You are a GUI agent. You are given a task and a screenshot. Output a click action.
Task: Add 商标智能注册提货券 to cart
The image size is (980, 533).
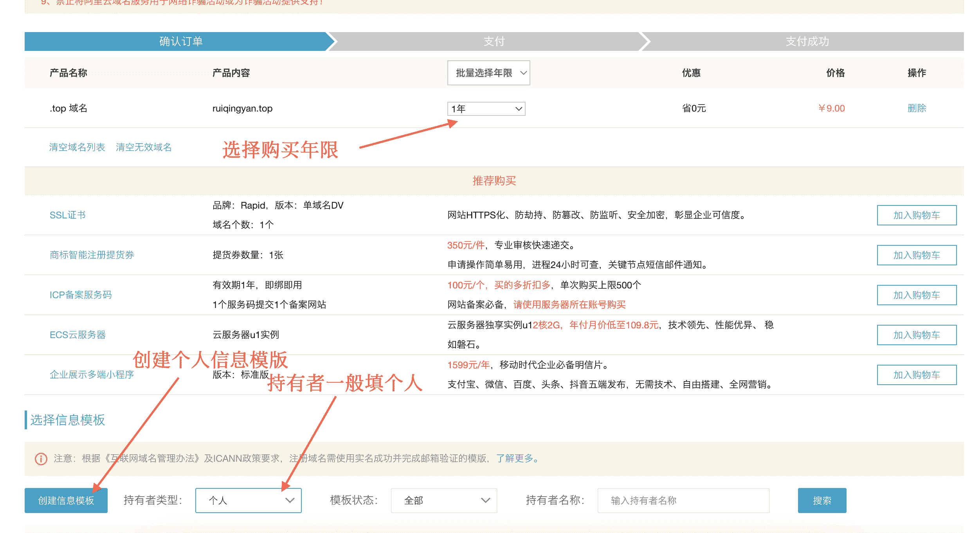click(917, 255)
